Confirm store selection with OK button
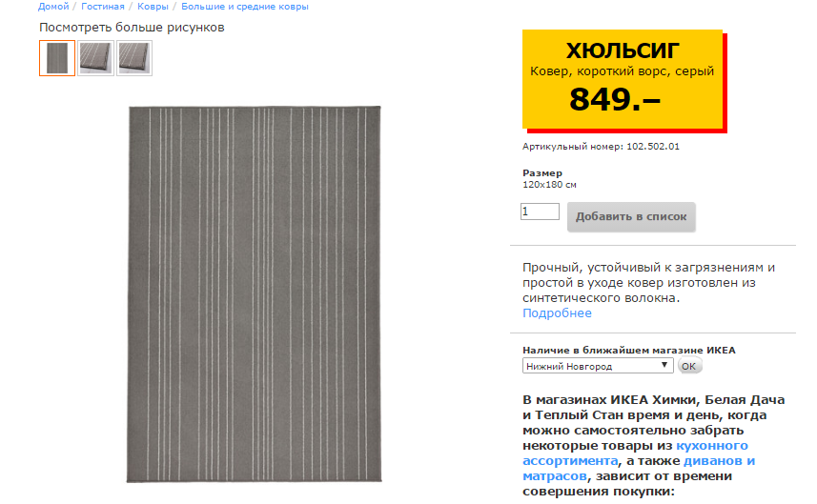This screenshot has height=504, width=817. tap(689, 366)
